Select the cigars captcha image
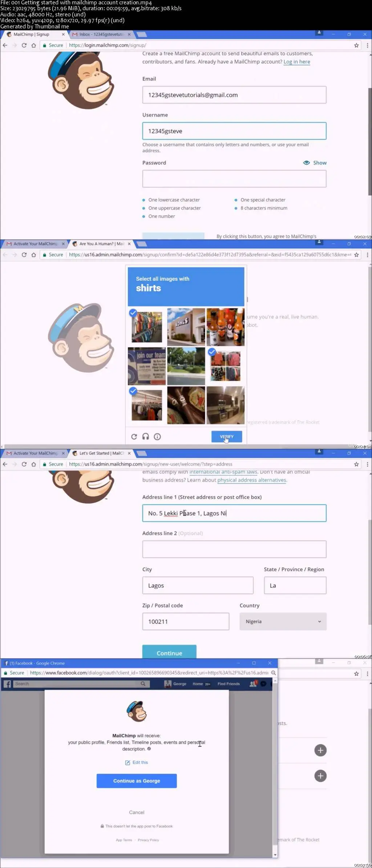 point(186,405)
